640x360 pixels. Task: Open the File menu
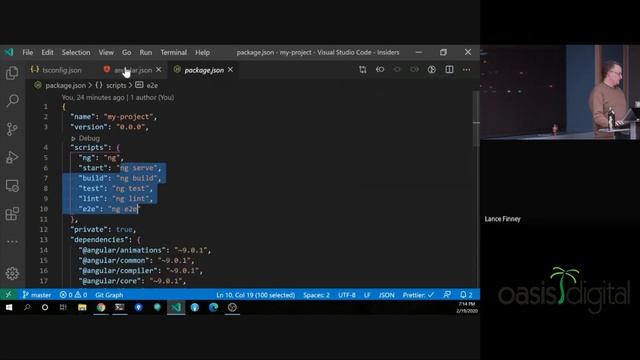click(x=28, y=52)
